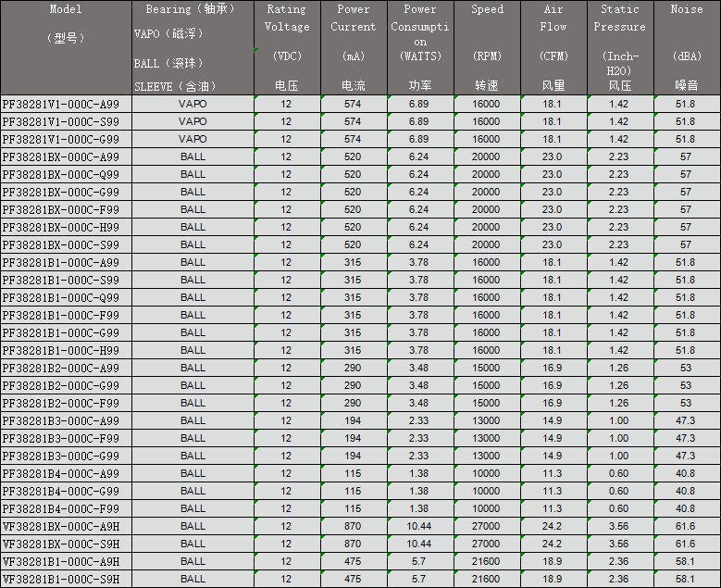
Task: Click the Power Consumption (WATTS) header
Action: point(419,46)
